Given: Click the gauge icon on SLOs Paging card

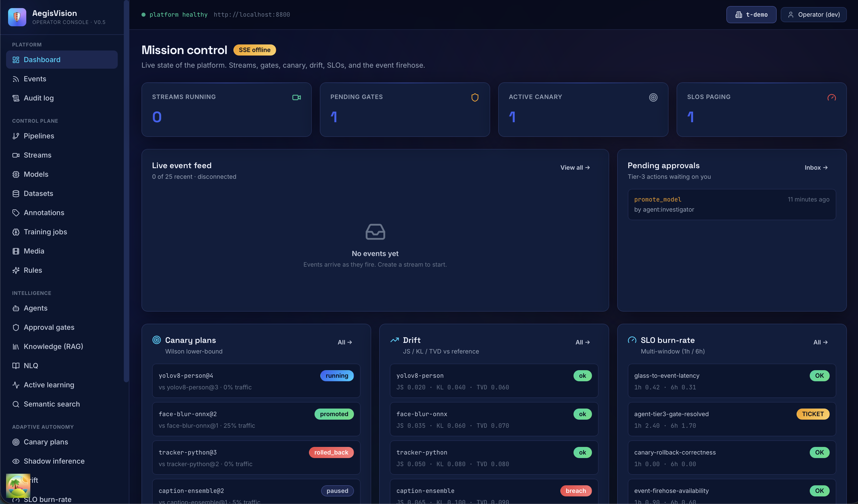Looking at the screenshot, I should [x=831, y=98].
